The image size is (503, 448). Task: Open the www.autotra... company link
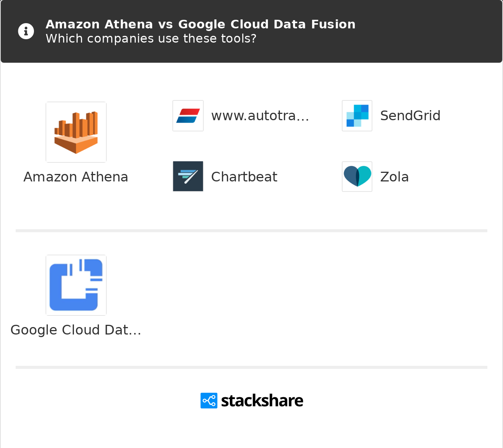coord(260,116)
